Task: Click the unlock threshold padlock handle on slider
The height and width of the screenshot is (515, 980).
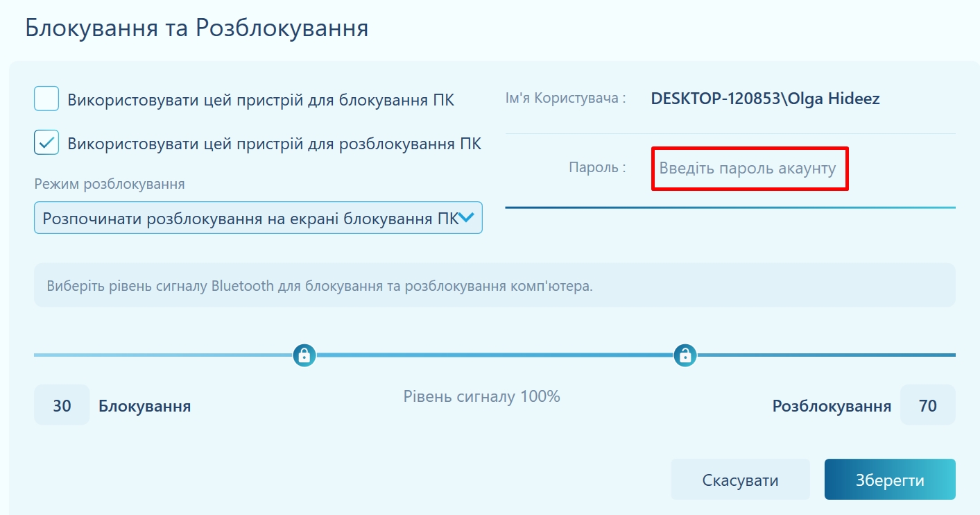Action: tap(685, 355)
